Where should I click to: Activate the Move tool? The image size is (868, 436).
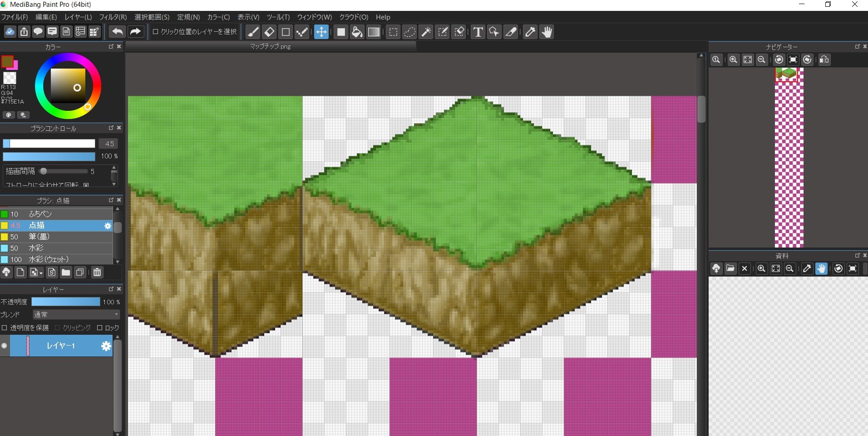tap(321, 32)
